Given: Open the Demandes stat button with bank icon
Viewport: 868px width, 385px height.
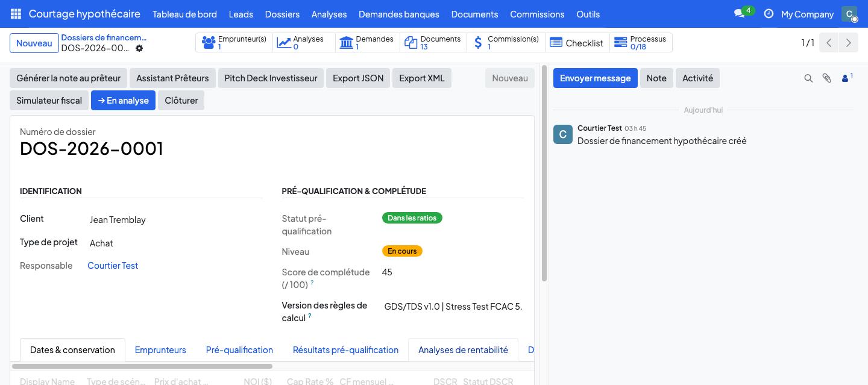Looking at the screenshot, I should [x=367, y=43].
